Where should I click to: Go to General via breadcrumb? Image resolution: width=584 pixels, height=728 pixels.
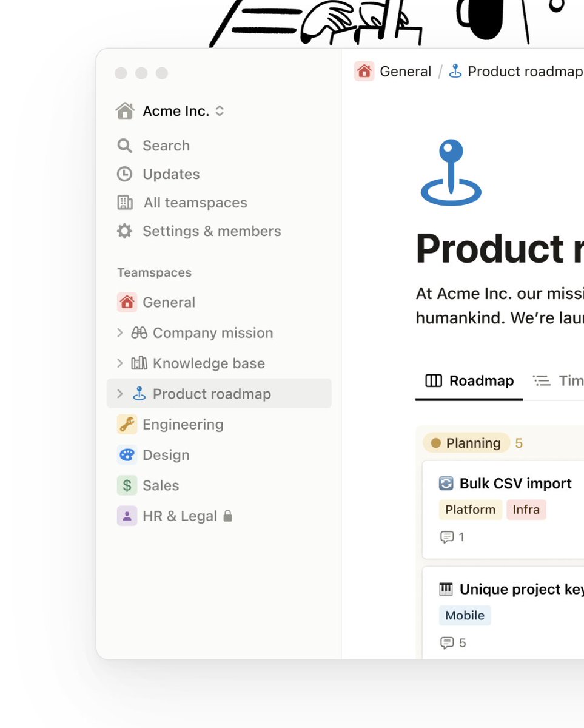406,72
